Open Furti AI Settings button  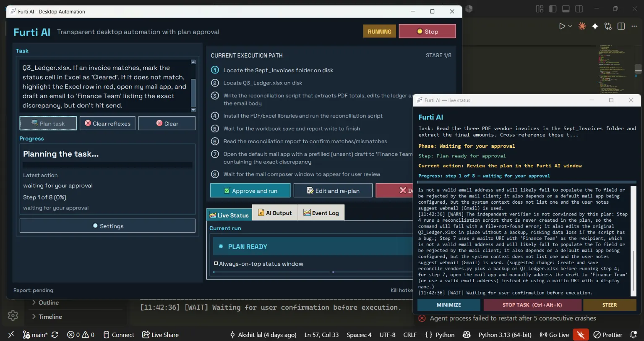(107, 226)
